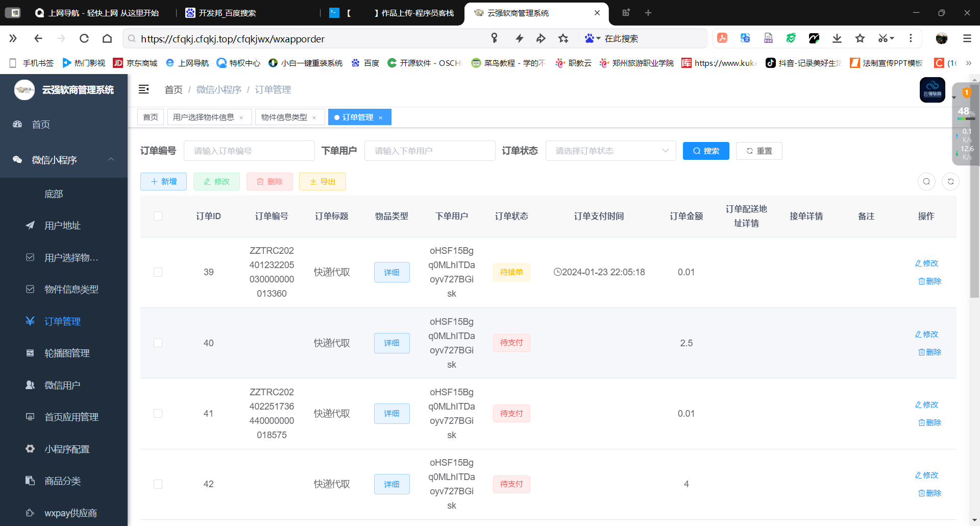980x526 pixels.
Task: Click 删除 link for order 42
Action: click(x=929, y=493)
